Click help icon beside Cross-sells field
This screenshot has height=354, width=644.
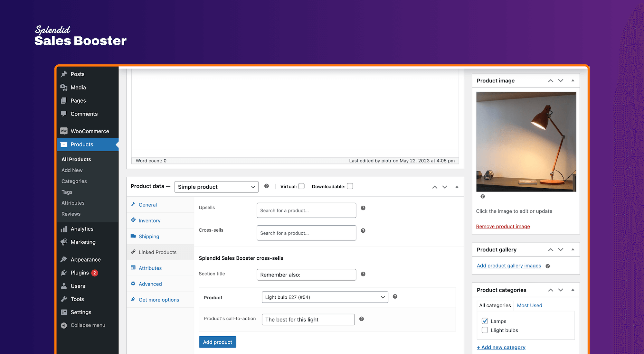[x=363, y=230]
